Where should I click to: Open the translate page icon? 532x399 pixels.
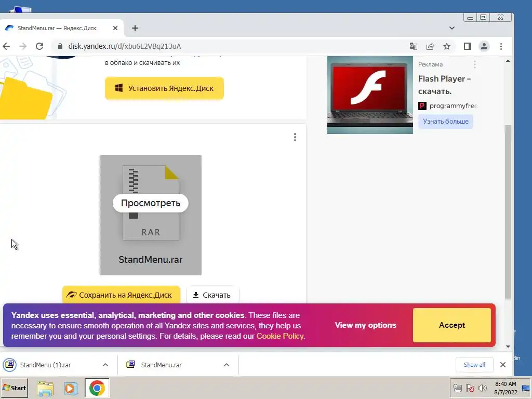413,46
